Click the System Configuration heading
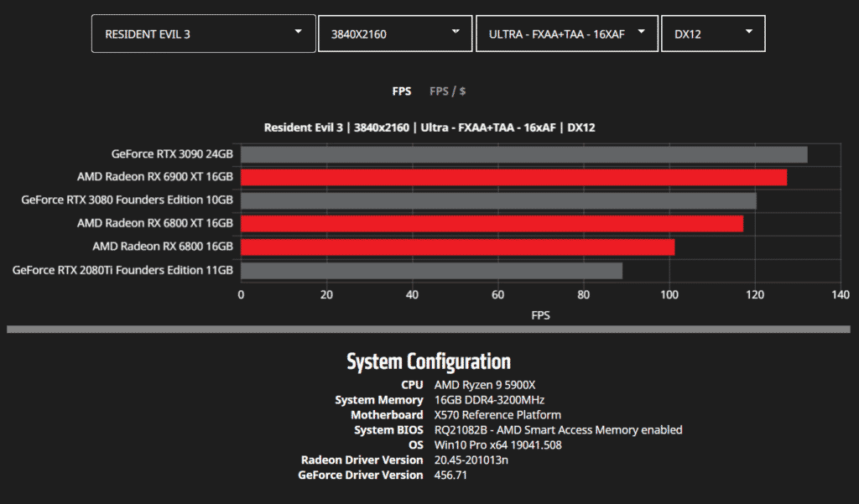Screen dimensions: 859x504 429,361
